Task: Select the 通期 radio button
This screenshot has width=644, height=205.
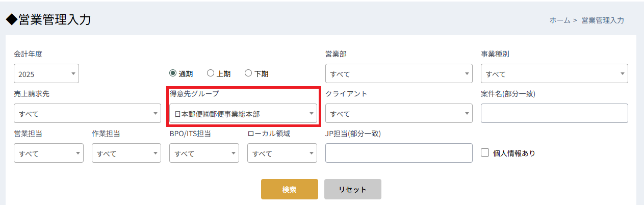Action: pos(173,73)
